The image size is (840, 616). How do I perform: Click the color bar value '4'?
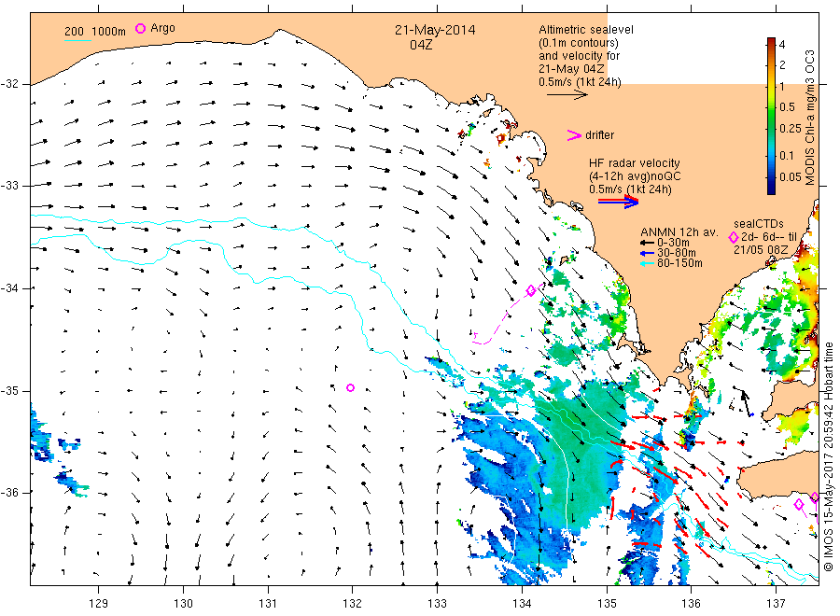[782, 45]
